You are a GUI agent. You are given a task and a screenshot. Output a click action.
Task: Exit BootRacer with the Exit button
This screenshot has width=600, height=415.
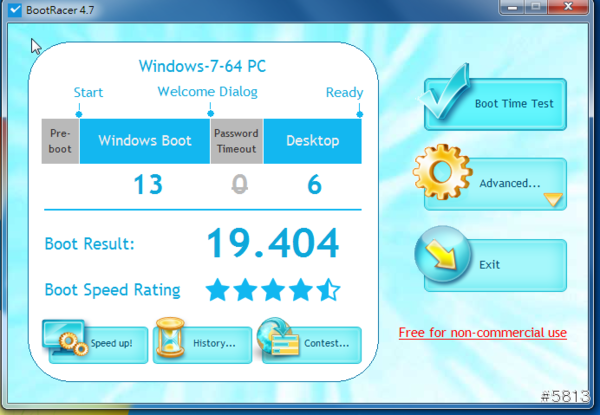coord(495,265)
